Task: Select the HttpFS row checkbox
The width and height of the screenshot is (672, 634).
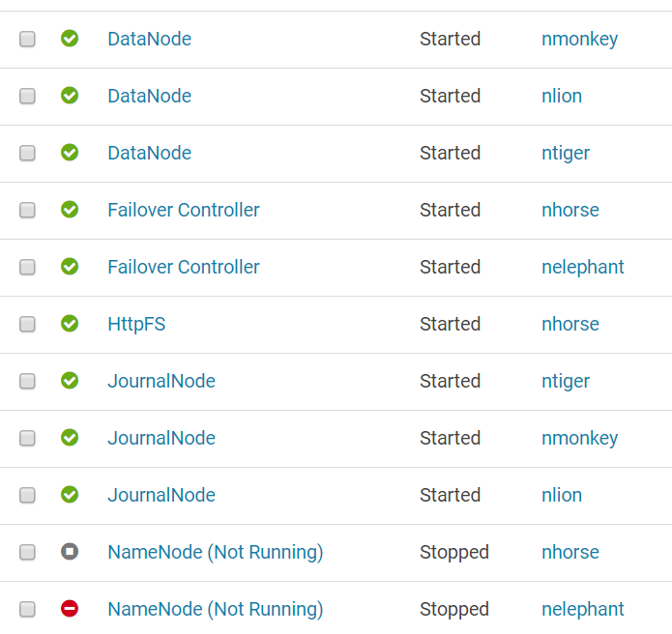Action: [27, 324]
